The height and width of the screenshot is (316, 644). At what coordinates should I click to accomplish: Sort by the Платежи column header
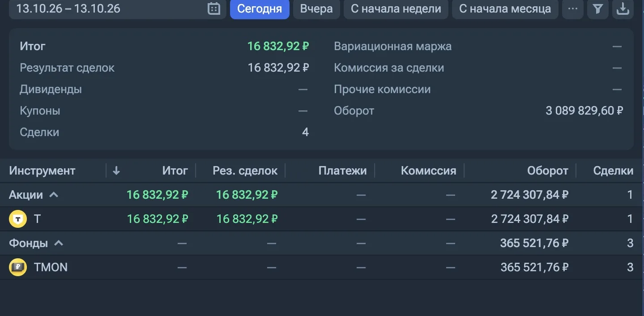(342, 171)
